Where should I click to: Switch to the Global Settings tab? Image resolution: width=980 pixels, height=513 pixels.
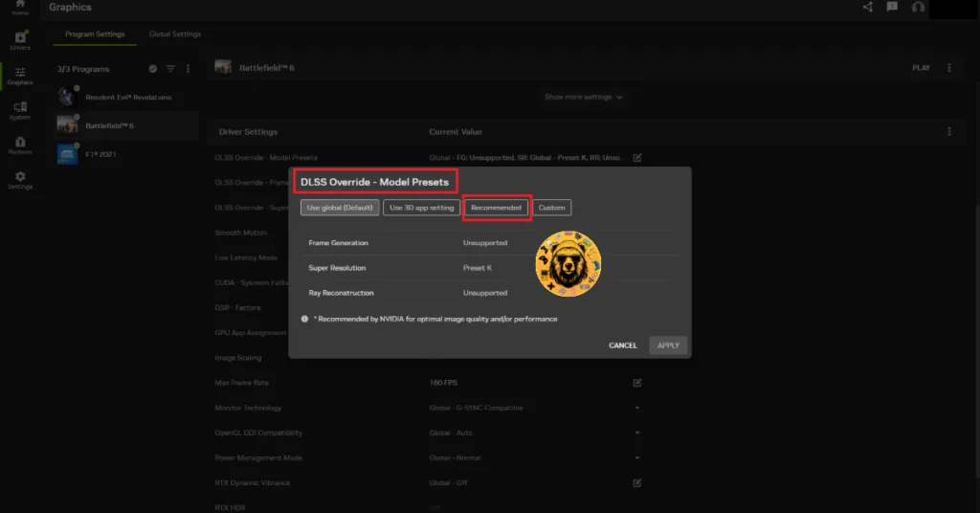click(x=175, y=34)
